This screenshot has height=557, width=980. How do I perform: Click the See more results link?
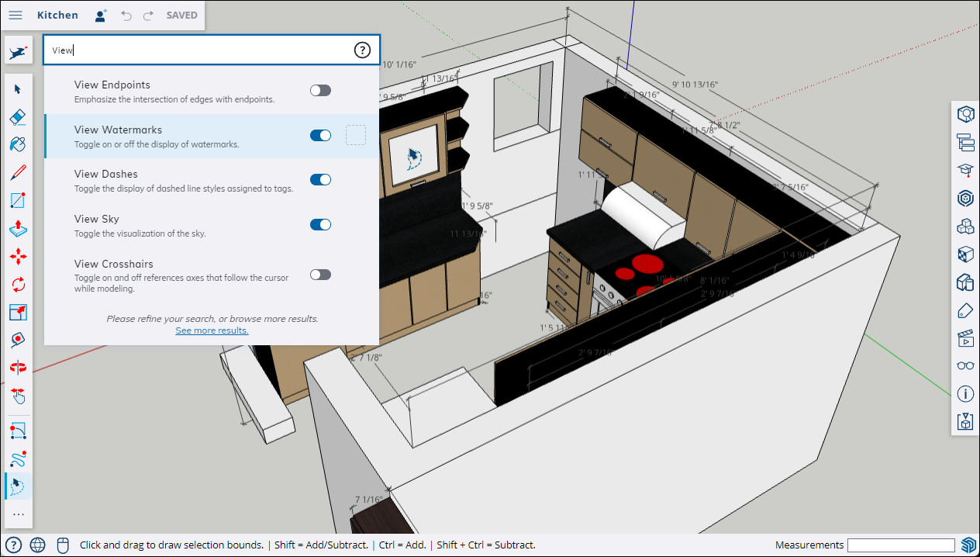pos(212,330)
